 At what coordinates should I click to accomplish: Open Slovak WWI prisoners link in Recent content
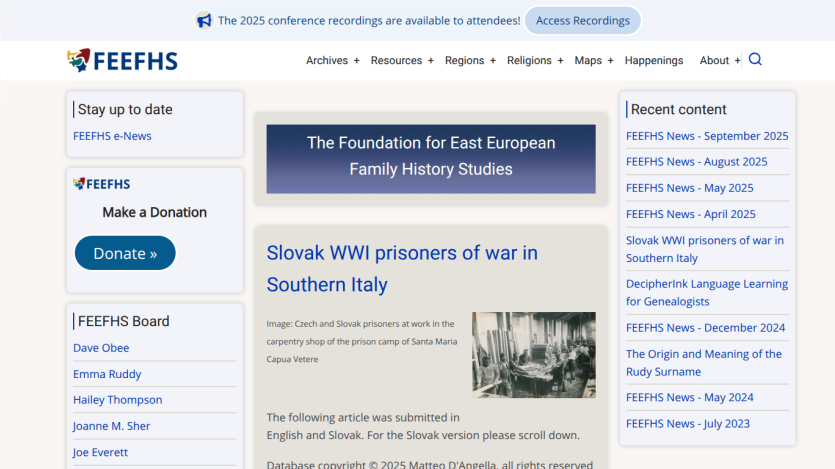[x=705, y=249]
